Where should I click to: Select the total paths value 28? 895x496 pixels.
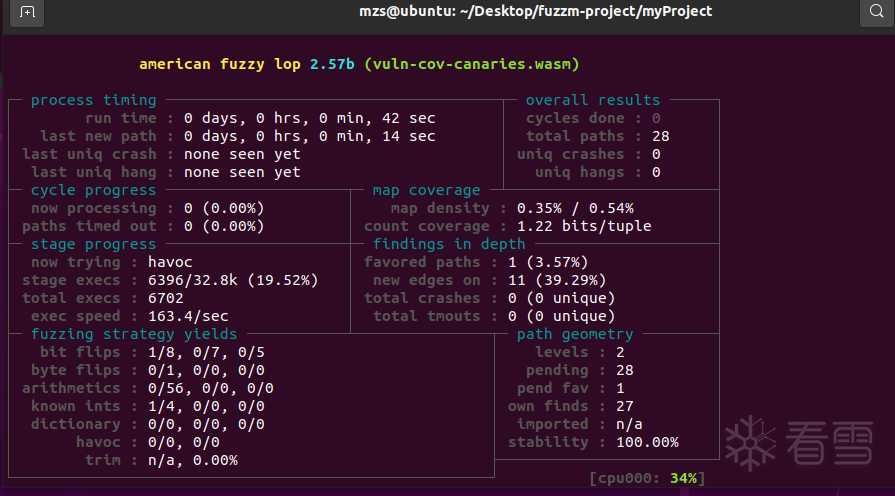tap(660, 136)
